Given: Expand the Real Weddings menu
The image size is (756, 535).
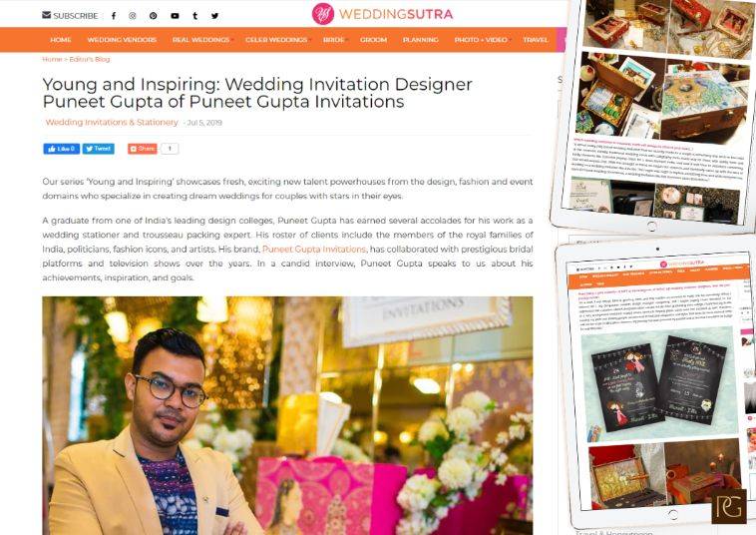Looking at the screenshot, I should coord(201,40).
